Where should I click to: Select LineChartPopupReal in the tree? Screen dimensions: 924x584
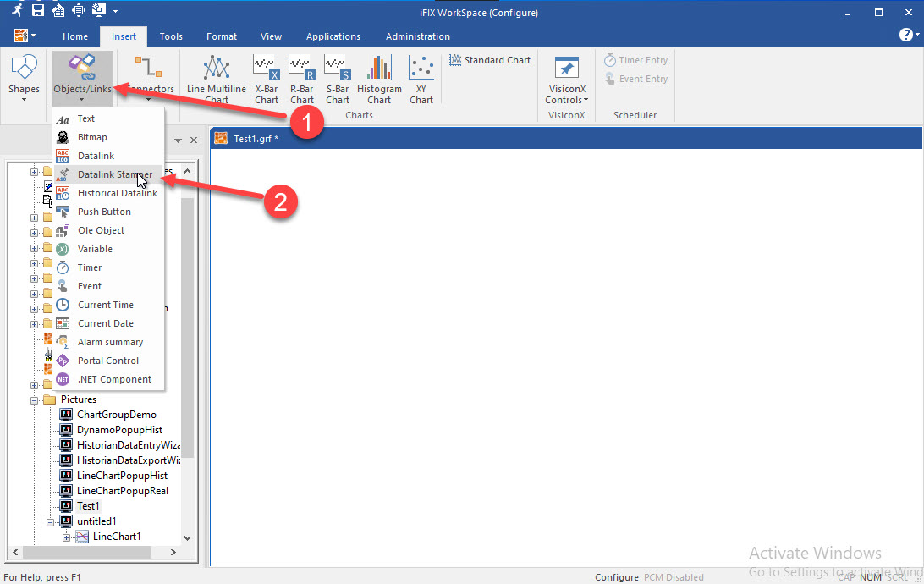click(x=123, y=491)
